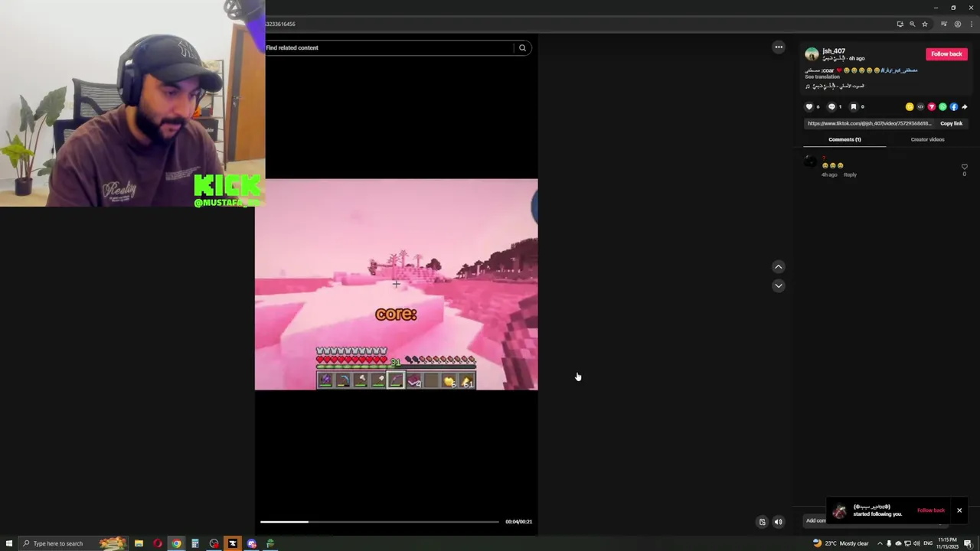This screenshot has width=980, height=551.
Task: Click the Minecraft video to pause
Action: [x=396, y=285]
